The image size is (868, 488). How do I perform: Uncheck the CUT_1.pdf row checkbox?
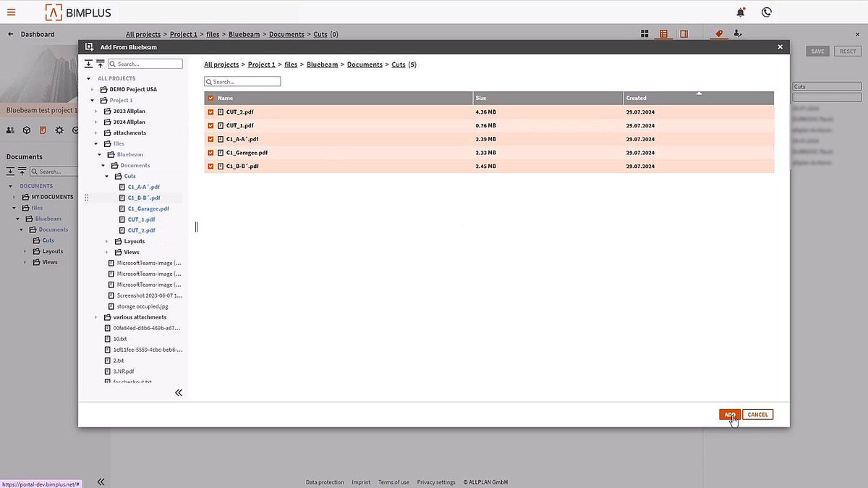211,125
